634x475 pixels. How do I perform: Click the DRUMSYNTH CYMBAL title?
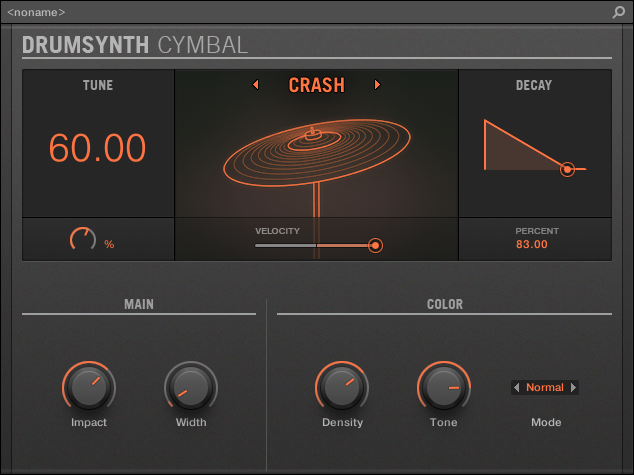coord(135,45)
